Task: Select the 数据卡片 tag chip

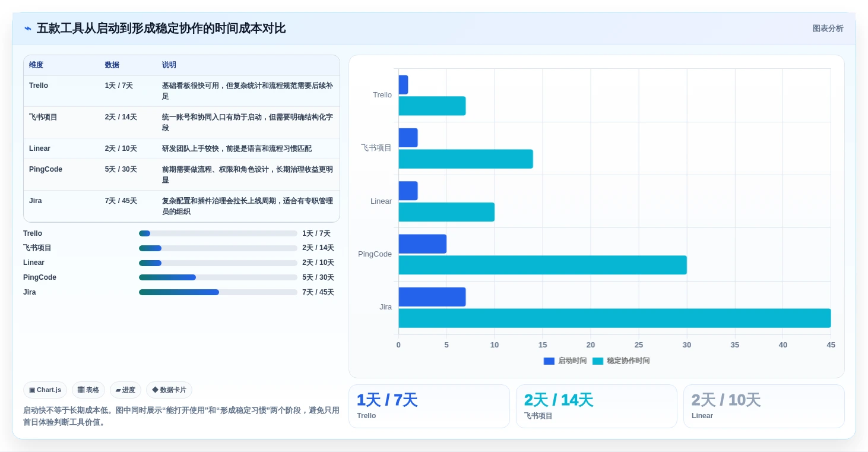Action: tap(169, 390)
